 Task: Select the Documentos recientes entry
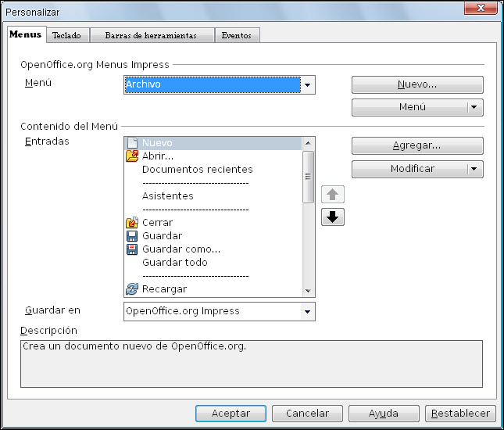(x=213, y=170)
